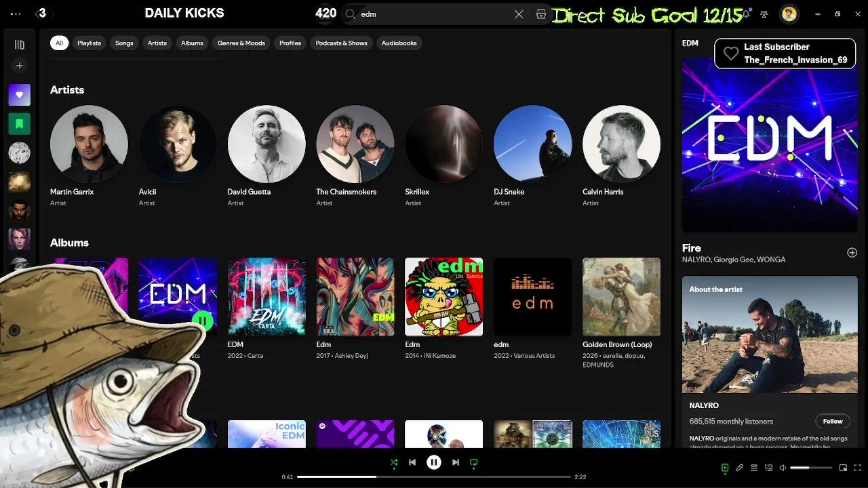Pause playback with the center button
This screenshot has height=488, width=868.
[x=434, y=462]
